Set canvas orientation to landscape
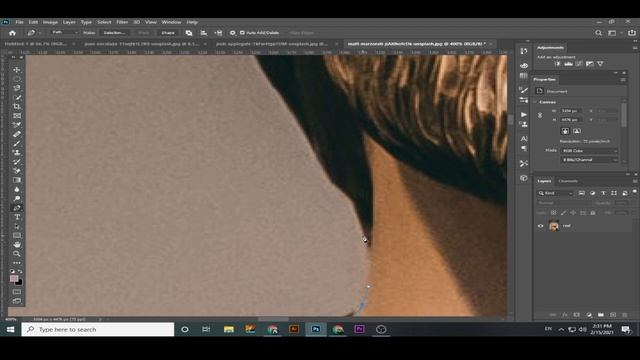This screenshot has width=640, height=360. 577,131
